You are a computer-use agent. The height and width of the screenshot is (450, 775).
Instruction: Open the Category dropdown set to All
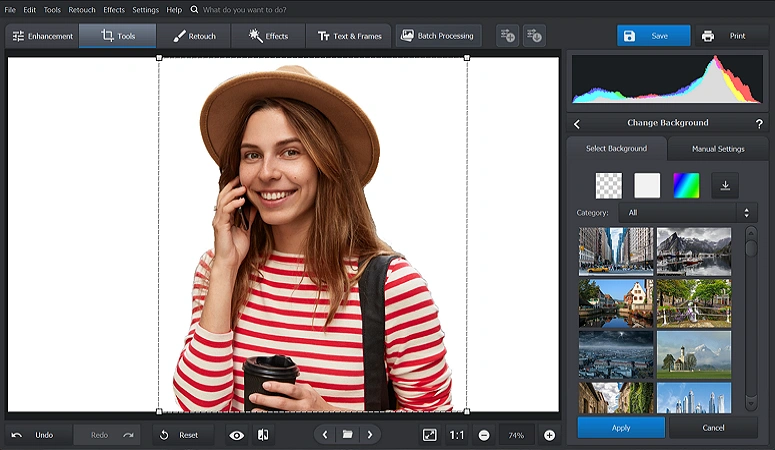tap(688, 213)
